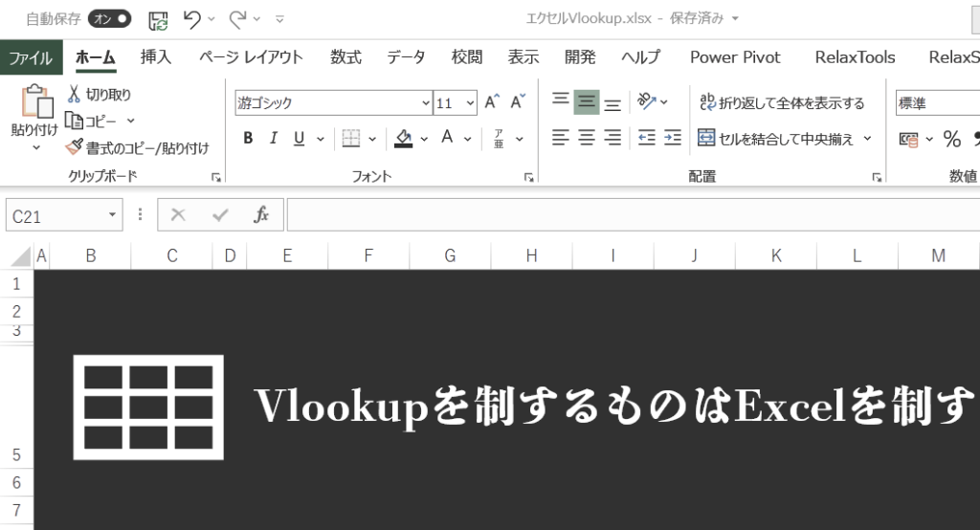
Task: Open the fill color palette dropdown
Action: pyautogui.click(x=424, y=139)
